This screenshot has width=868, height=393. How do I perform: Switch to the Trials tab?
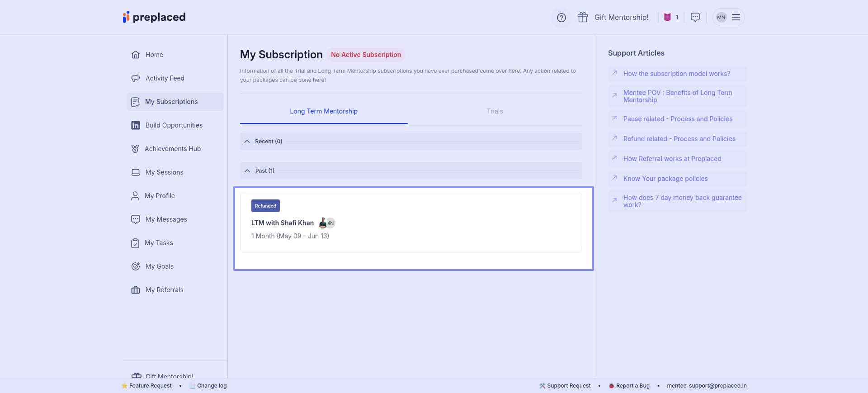pyautogui.click(x=495, y=111)
